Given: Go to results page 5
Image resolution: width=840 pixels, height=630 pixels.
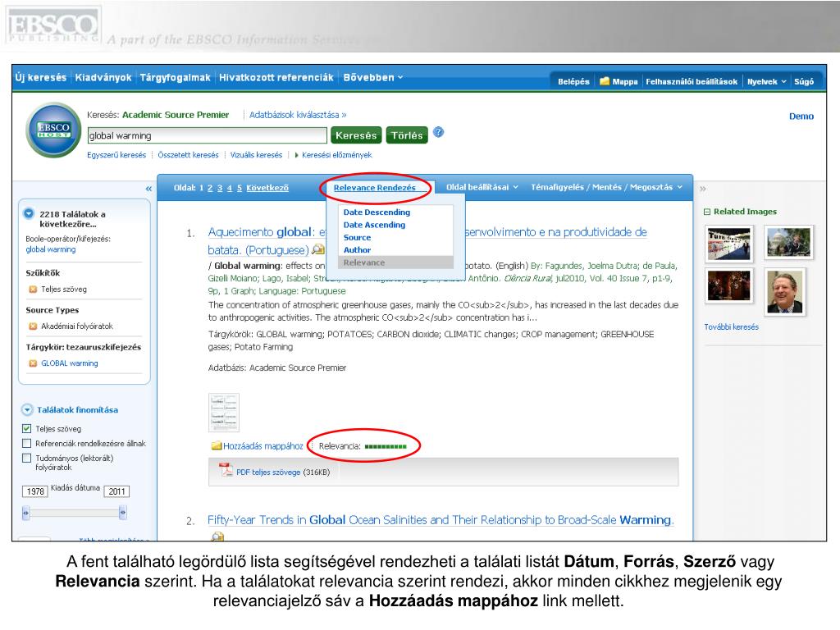Looking at the screenshot, I should (240, 188).
